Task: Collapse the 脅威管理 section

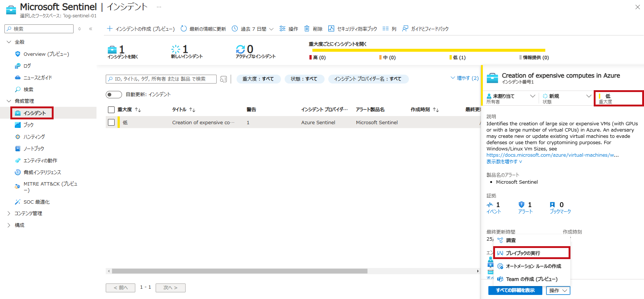Action: pos(9,101)
